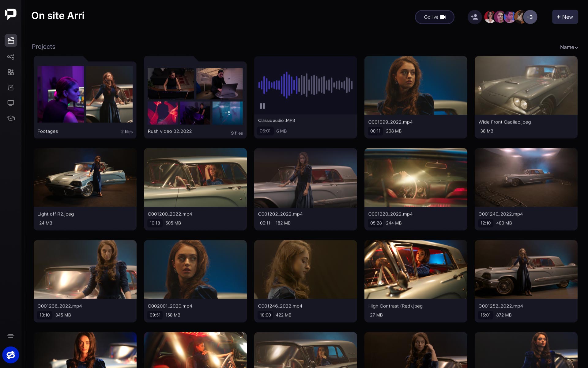588x368 pixels.
Task: Click the first collaborator avatar
Action: [x=490, y=17]
